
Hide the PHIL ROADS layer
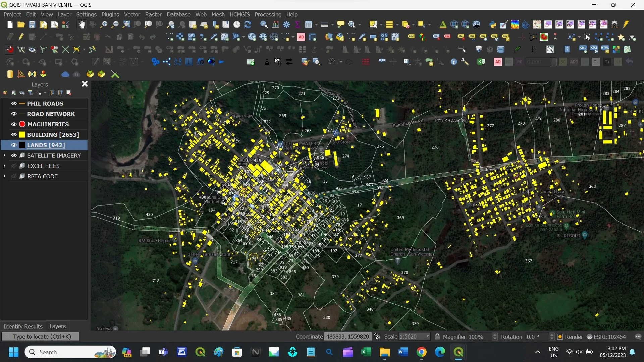coord(14,104)
